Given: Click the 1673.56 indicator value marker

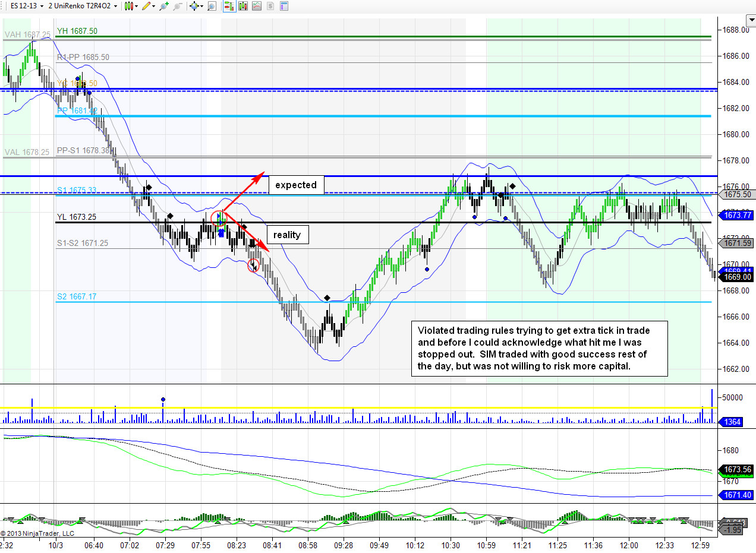Looking at the screenshot, I should coord(736,469).
